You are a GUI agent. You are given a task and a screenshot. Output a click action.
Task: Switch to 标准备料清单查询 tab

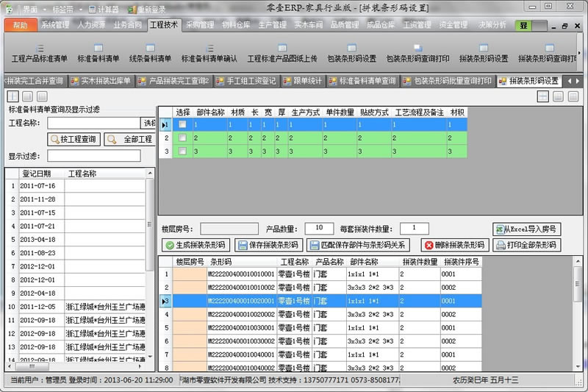362,81
